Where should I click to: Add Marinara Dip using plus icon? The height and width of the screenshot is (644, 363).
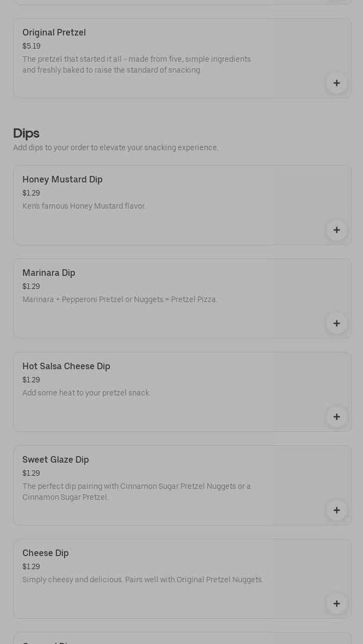337,323
